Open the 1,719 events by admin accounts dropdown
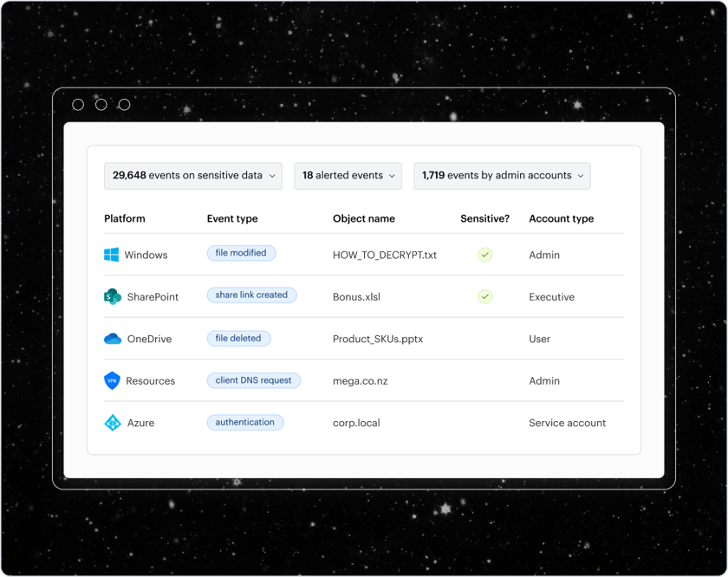728x577 pixels. 502,175
